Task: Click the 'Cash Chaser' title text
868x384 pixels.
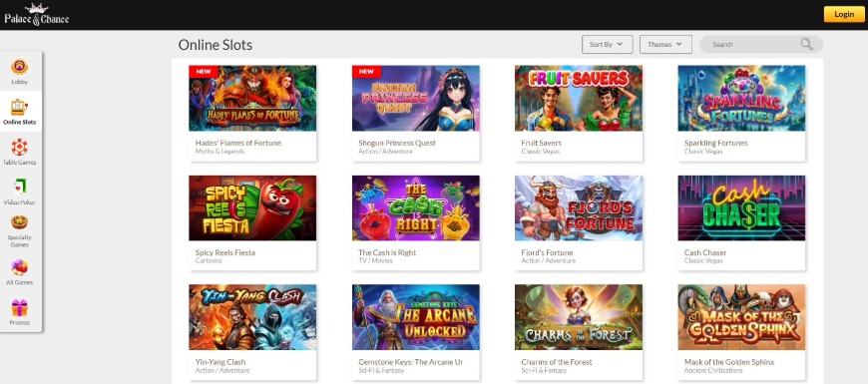Action: [705, 253]
